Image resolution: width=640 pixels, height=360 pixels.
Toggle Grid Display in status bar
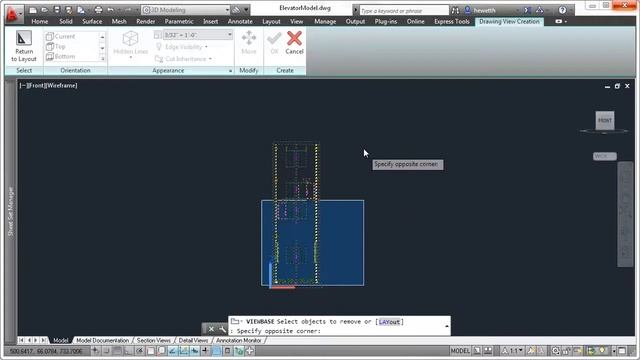point(118,351)
